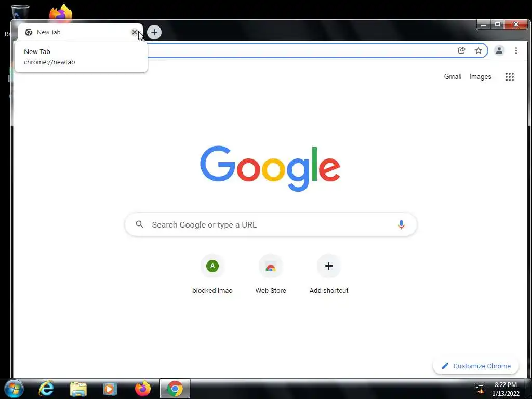Click the share this page icon
532x399 pixels.
tap(461, 50)
